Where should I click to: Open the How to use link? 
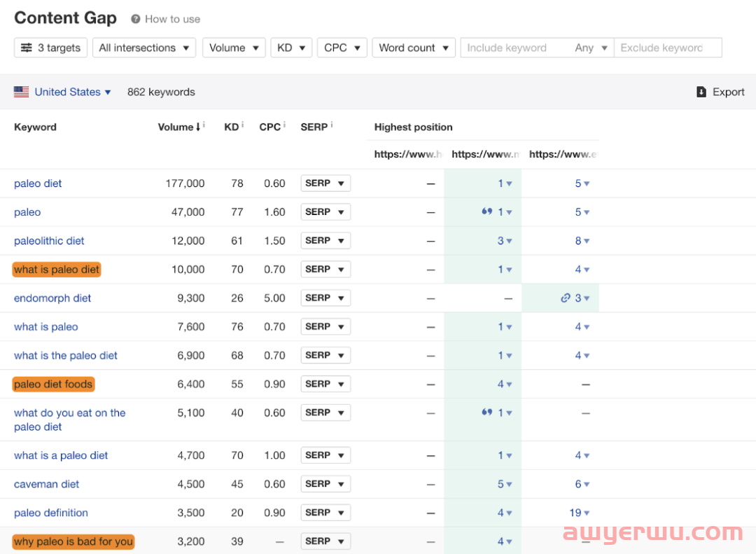coord(173,19)
